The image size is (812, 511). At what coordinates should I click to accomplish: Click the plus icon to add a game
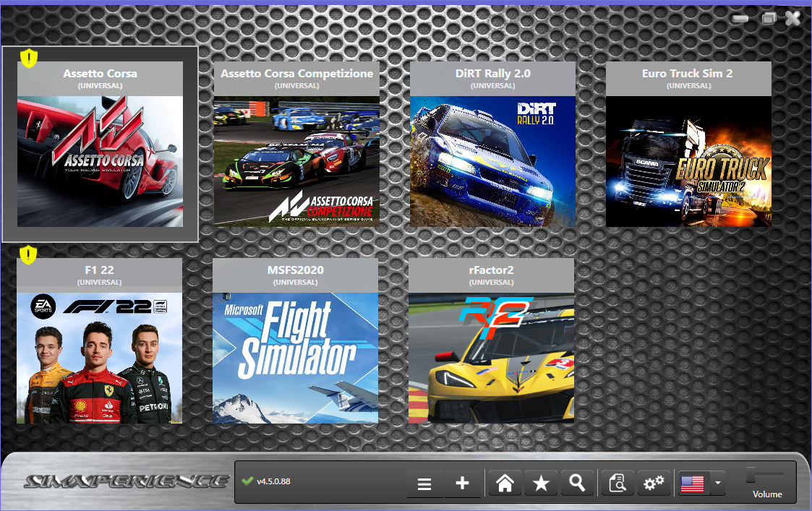463,484
